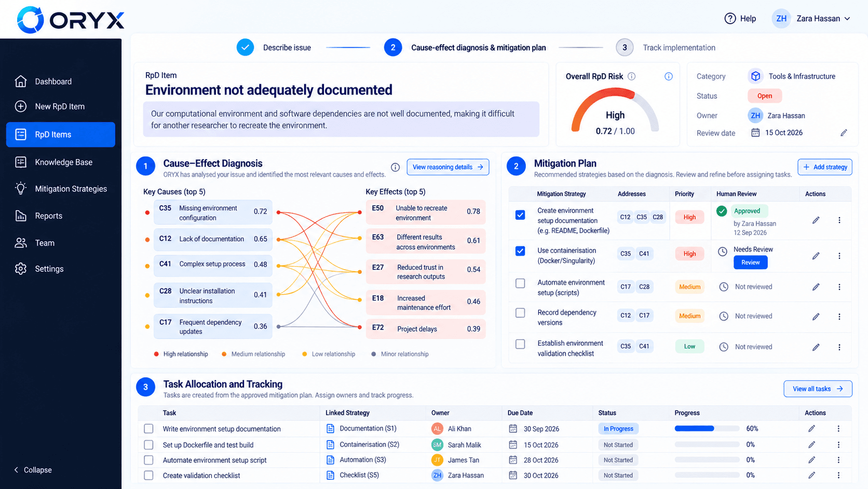
Task: Select the 'Automate environment setup script' task checkbox
Action: pyautogui.click(x=148, y=460)
